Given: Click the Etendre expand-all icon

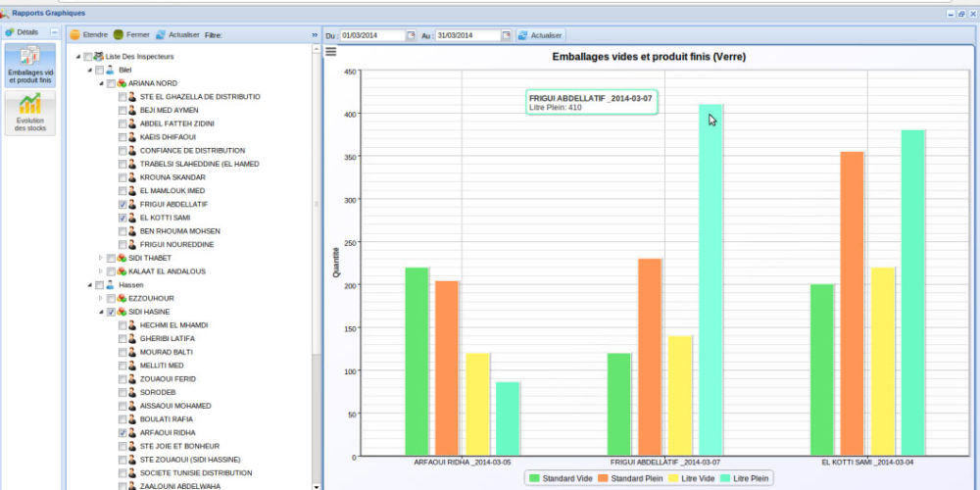Looking at the screenshot, I should tap(75, 34).
